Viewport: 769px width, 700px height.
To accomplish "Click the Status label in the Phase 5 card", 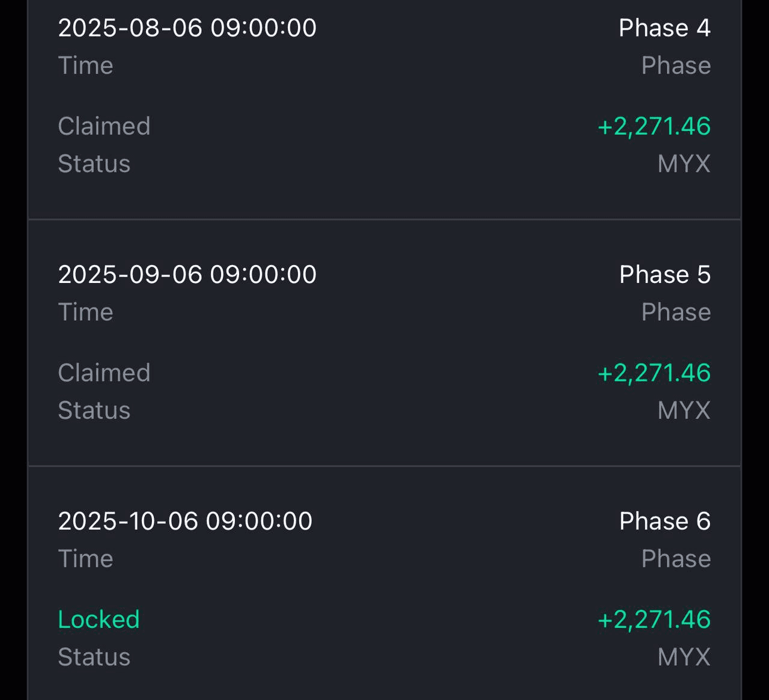I will (94, 410).
